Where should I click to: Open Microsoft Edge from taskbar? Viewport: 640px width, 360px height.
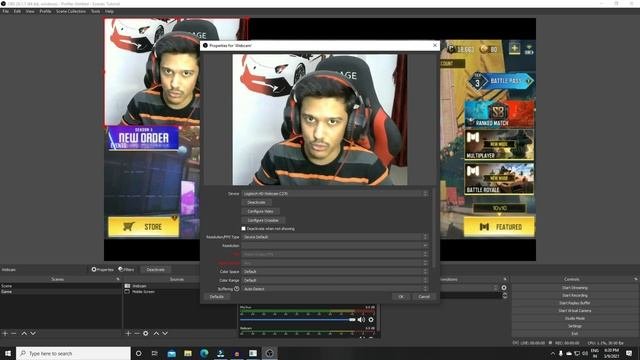coord(204,353)
